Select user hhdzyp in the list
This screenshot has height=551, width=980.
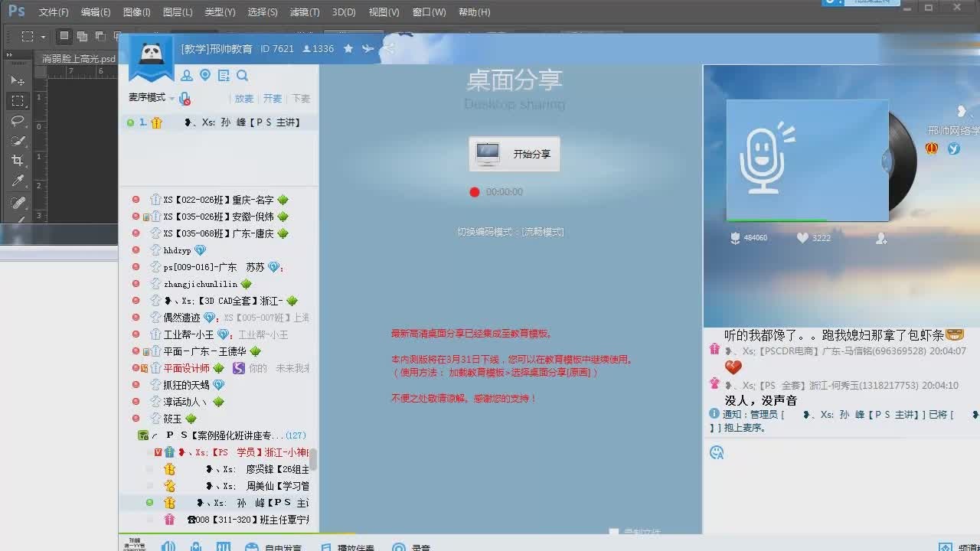point(177,250)
